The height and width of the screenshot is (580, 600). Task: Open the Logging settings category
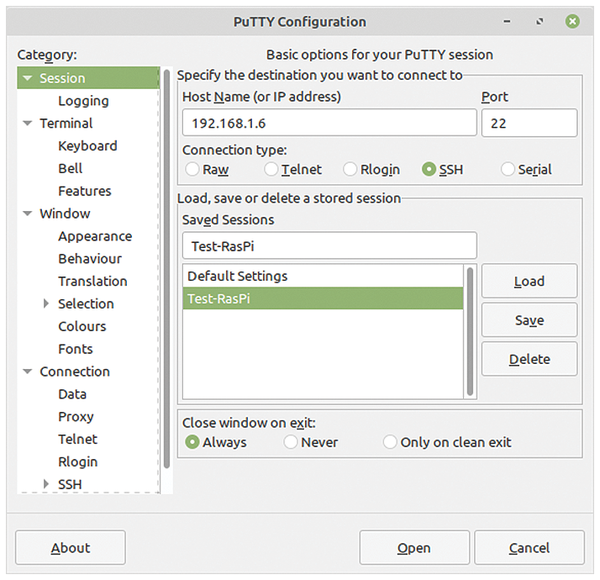pyautogui.click(x=83, y=101)
